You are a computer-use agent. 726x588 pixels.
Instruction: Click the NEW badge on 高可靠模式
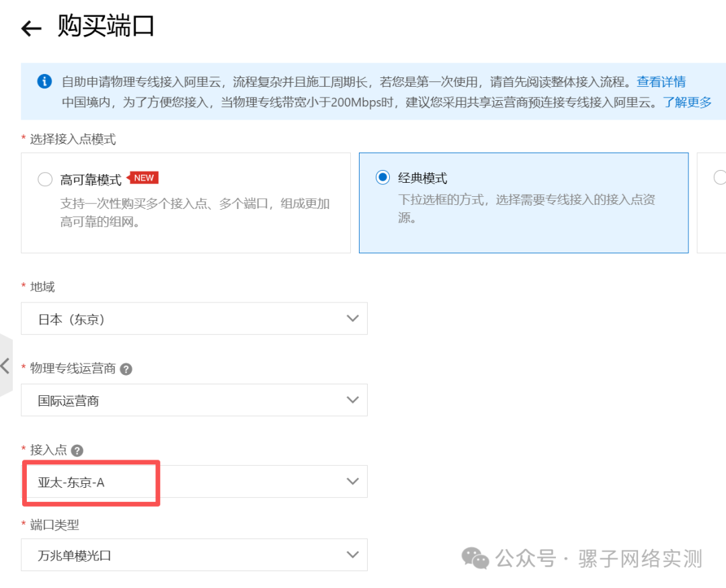[143, 177]
